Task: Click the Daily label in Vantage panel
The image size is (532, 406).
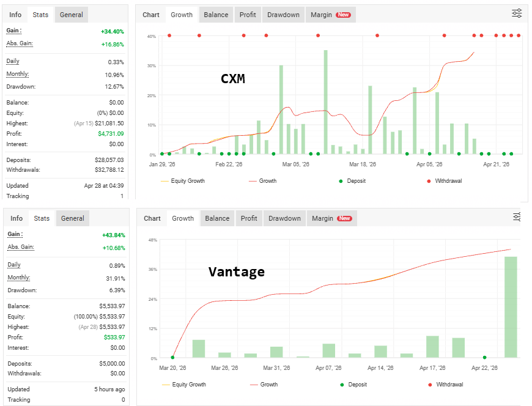Action: (14, 265)
